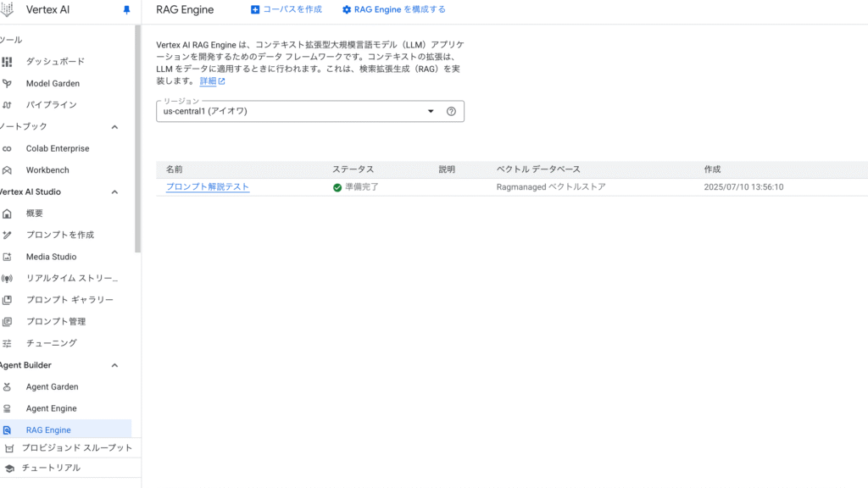
Task: Click the 説明 column header
Action: click(x=447, y=169)
